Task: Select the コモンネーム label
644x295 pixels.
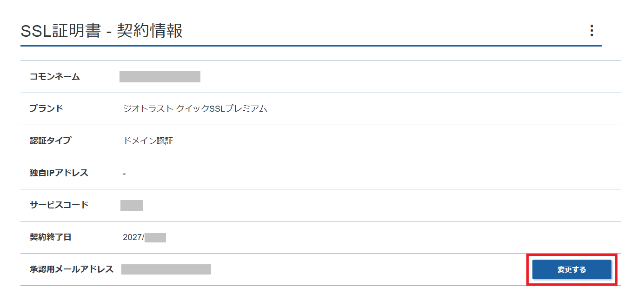Action: pyautogui.click(x=55, y=77)
